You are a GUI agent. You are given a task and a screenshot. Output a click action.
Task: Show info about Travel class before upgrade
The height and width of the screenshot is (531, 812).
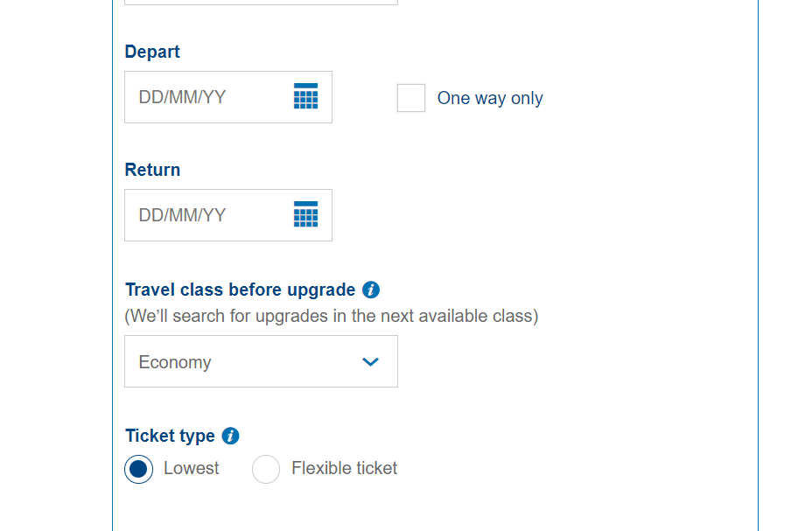[x=371, y=290]
